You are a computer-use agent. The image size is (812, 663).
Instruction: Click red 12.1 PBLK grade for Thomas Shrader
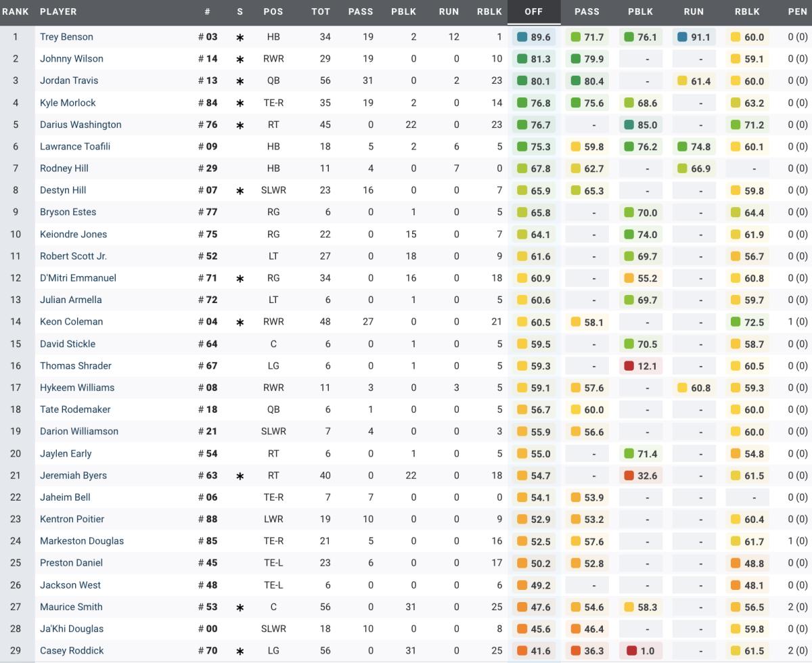[x=640, y=366]
